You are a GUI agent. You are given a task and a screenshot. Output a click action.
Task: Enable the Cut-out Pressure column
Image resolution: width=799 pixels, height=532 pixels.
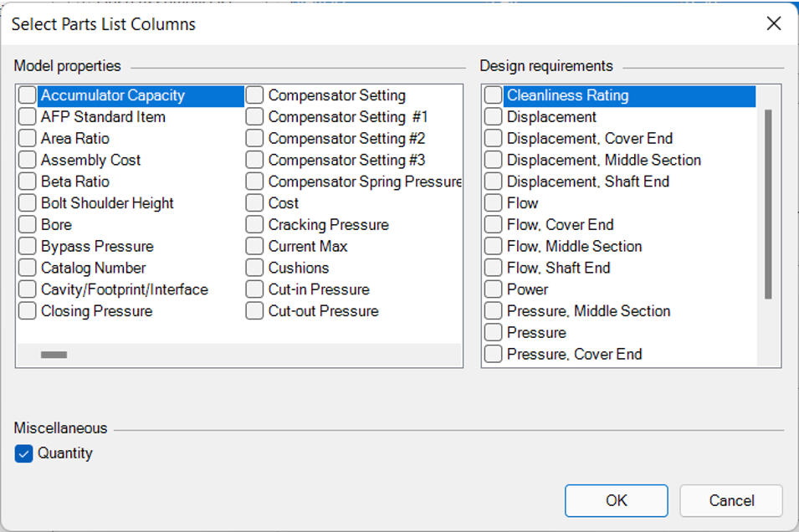[x=255, y=311]
